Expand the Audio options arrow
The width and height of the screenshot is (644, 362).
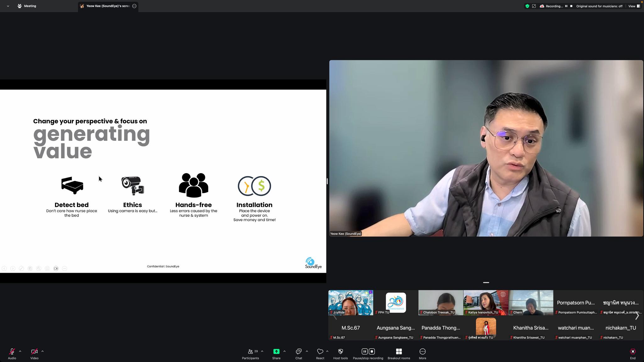coord(20,351)
